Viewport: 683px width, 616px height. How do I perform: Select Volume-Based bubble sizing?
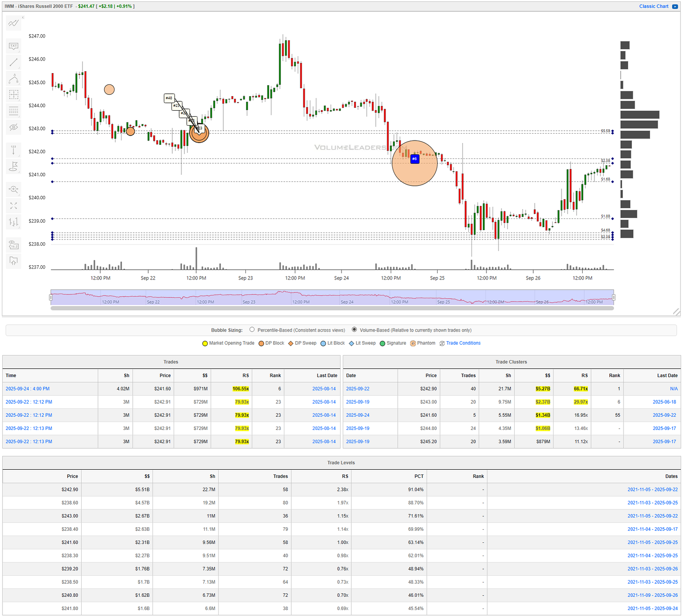click(x=354, y=330)
